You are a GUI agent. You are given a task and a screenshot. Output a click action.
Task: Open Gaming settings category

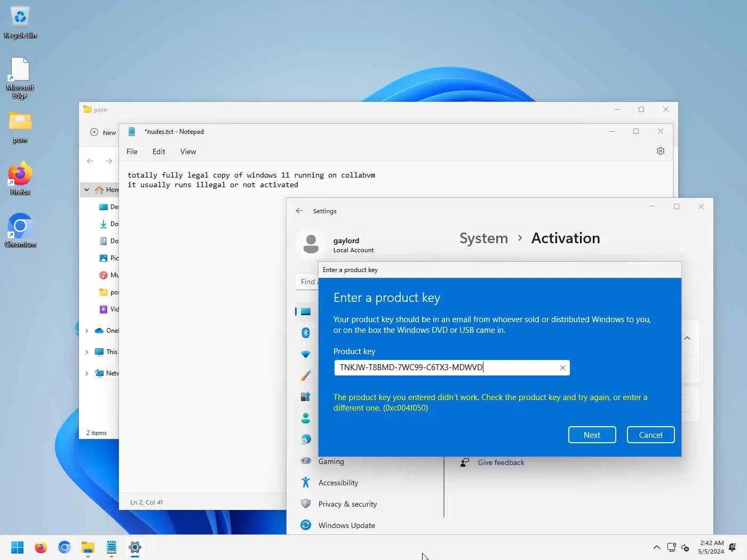(x=331, y=461)
